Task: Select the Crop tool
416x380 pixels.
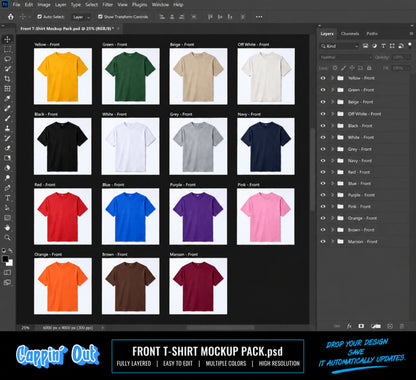Action: pyautogui.click(x=7, y=79)
